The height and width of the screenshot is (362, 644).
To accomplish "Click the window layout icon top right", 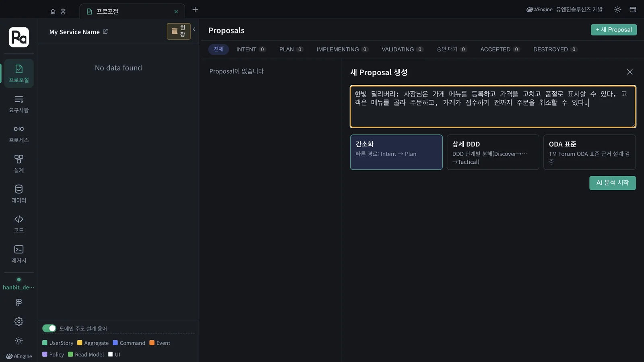I will (x=633, y=10).
